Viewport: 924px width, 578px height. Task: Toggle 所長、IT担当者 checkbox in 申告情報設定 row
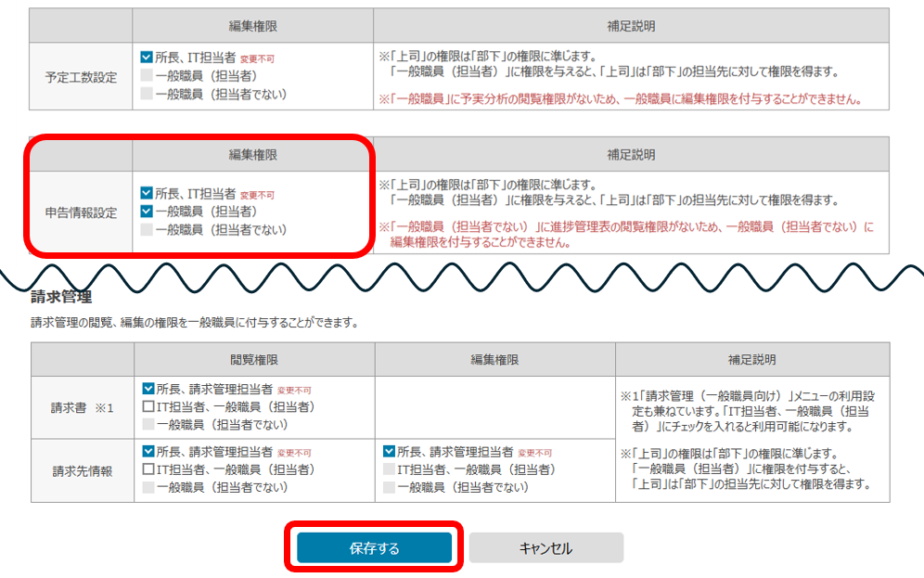click(147, 193)
